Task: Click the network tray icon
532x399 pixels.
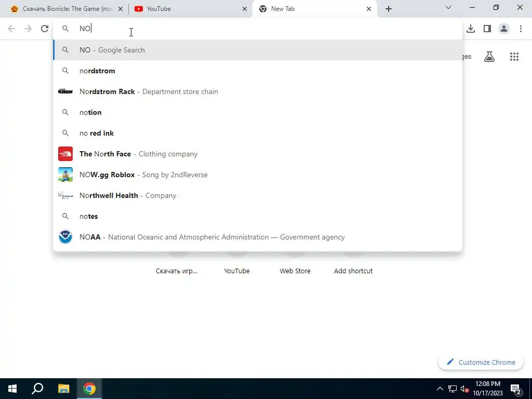Action: point(453,389)
